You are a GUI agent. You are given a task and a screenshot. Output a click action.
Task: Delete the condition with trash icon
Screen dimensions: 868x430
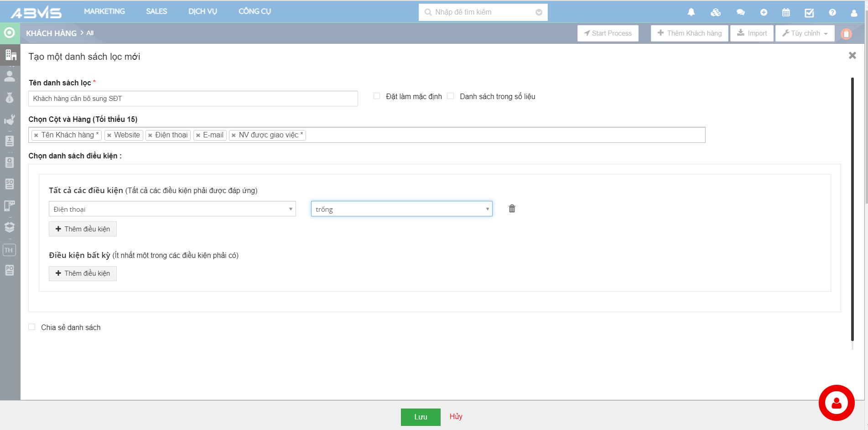tap(512, 209)
